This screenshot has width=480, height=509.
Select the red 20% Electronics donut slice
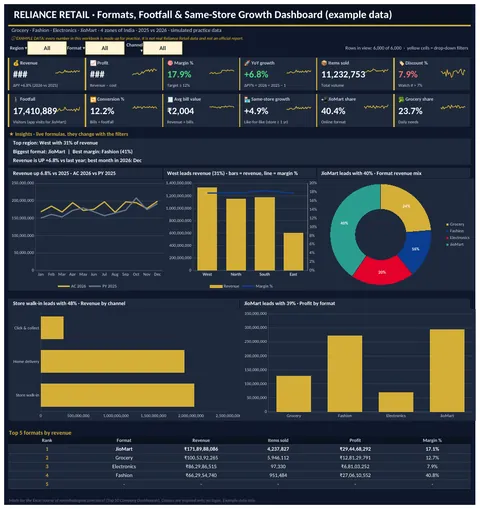tap(382, 272)
